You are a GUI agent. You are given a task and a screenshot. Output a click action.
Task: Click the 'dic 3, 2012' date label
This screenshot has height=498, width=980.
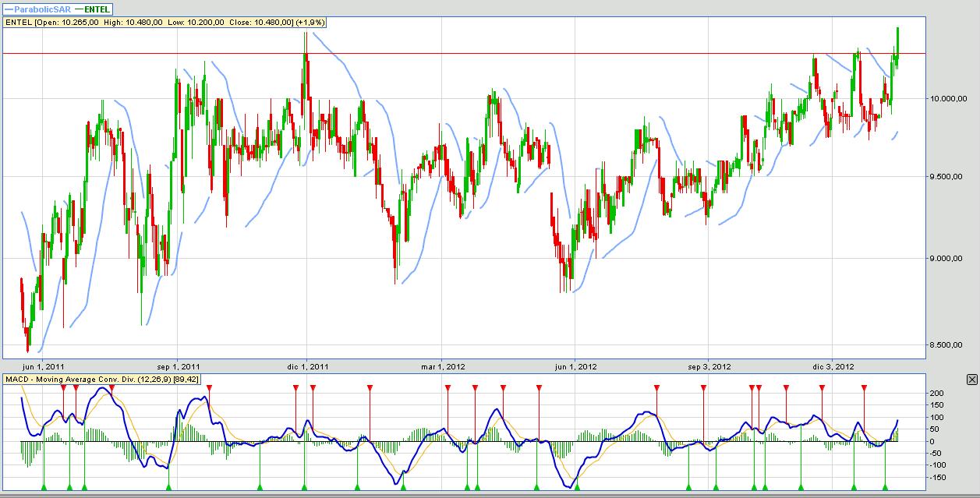tap(833, 366)
